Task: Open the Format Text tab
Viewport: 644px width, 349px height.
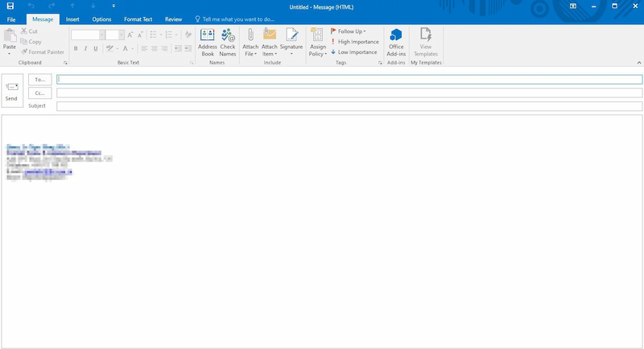Action: pos(138,18)
